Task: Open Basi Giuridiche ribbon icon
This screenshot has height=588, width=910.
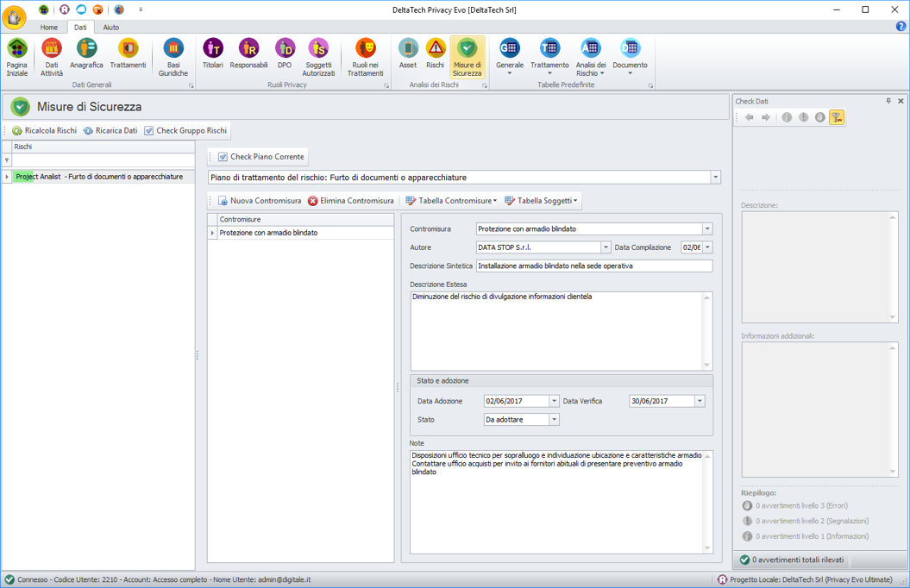Action: click(173, 58)
